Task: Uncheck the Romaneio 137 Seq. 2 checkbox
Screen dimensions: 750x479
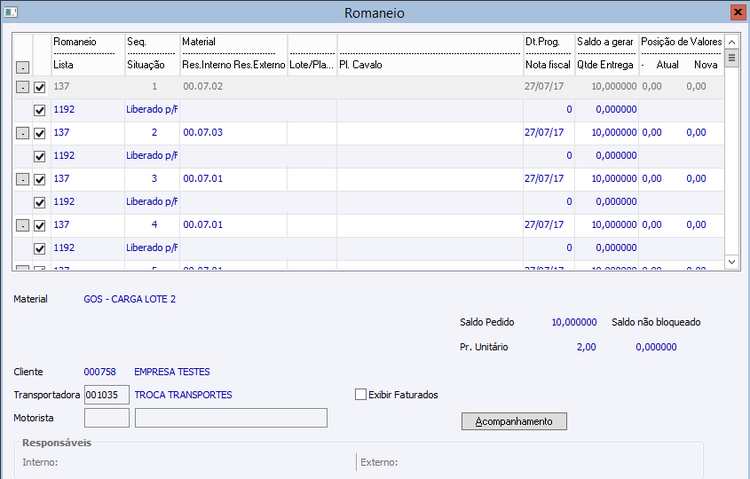Action: [x=40, y=133]
